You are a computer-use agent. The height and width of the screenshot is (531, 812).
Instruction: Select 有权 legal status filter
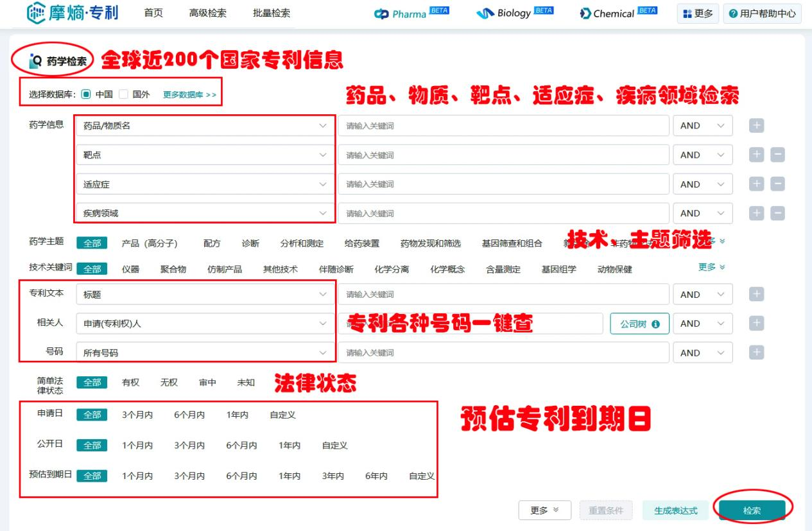pyautogui.click(x=130, y=383)
